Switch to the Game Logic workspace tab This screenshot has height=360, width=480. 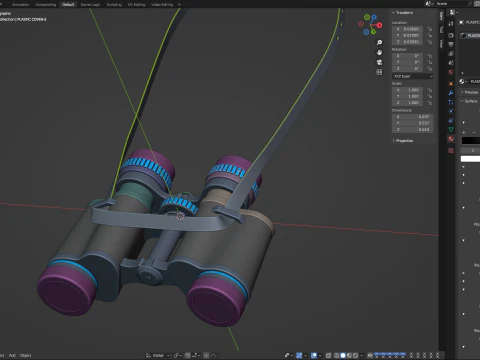click(90, 4)
